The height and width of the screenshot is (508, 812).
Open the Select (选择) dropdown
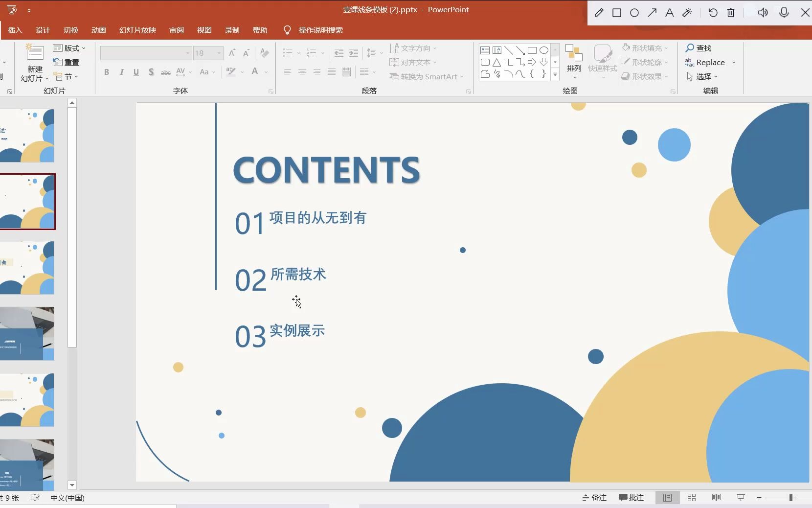702,76
